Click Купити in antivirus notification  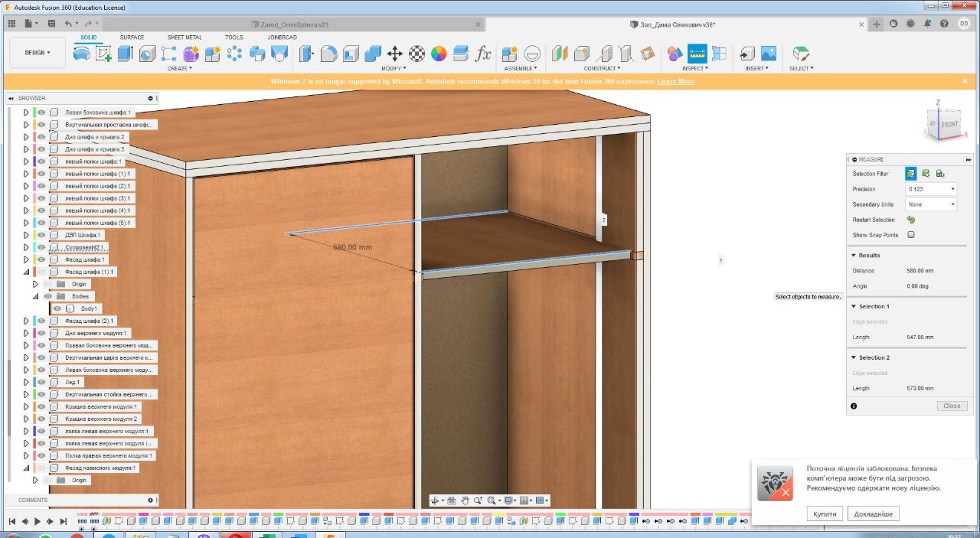coord(825,514)
